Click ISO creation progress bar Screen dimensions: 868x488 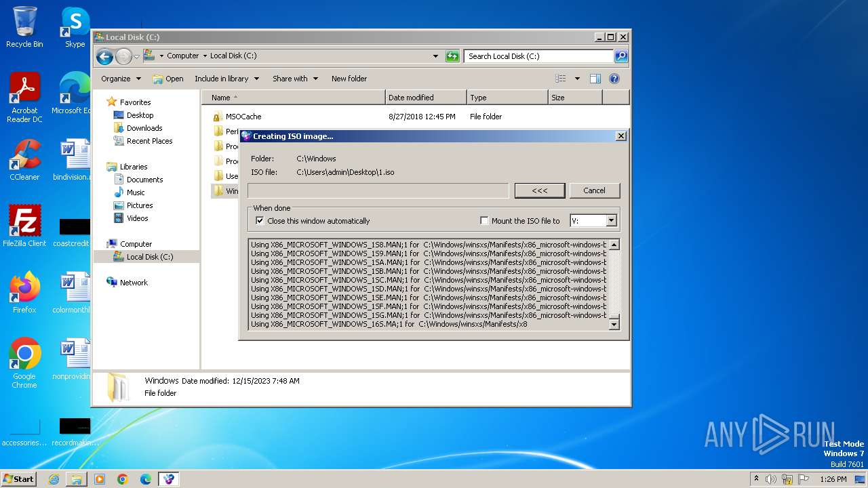click(378, 190)
